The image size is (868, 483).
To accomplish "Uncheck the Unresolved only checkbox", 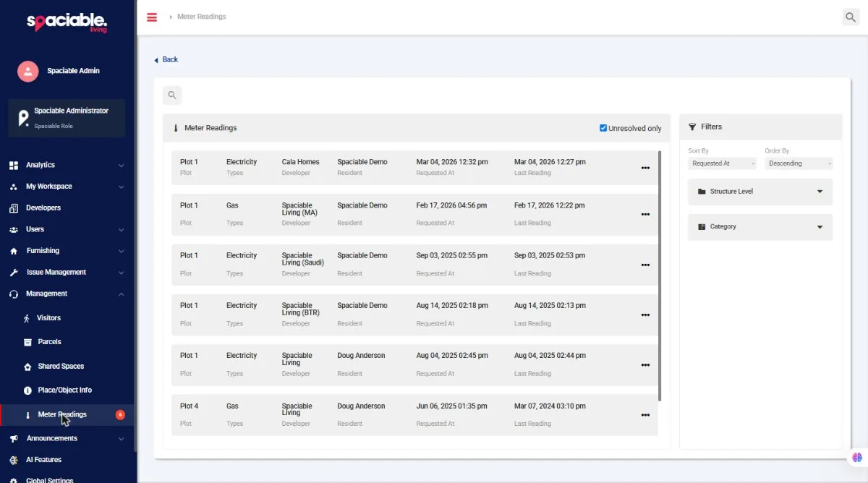I will coord(603,128).
